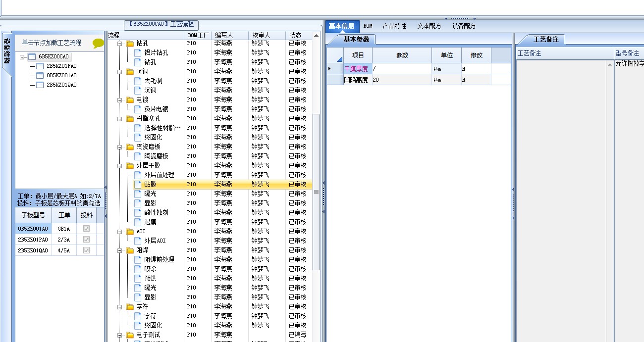
Task: Click the 喷涂 document icon
Action: coord(138,269)
